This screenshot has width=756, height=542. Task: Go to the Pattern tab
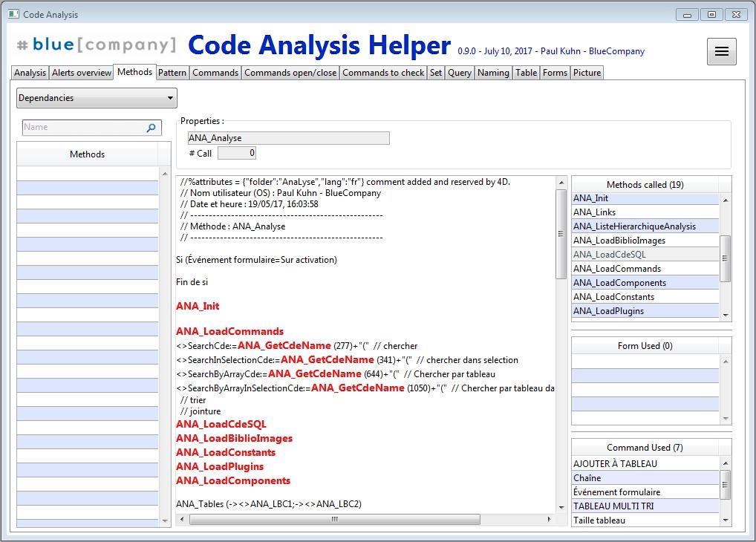[172, 73]
